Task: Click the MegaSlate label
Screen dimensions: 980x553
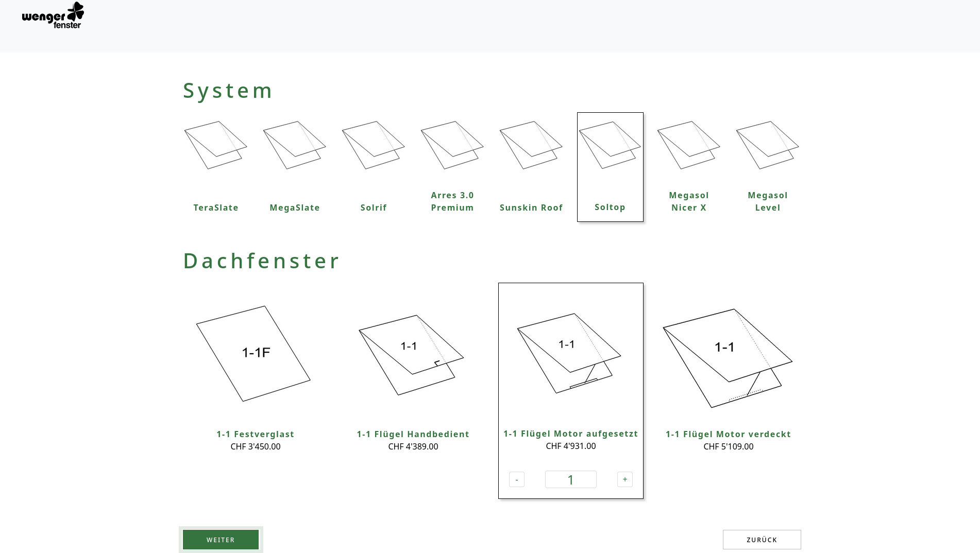Action: 295,208
